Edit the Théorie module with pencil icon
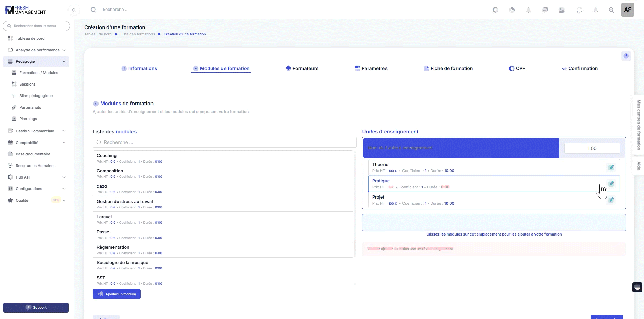 click(x=611, y=167)
